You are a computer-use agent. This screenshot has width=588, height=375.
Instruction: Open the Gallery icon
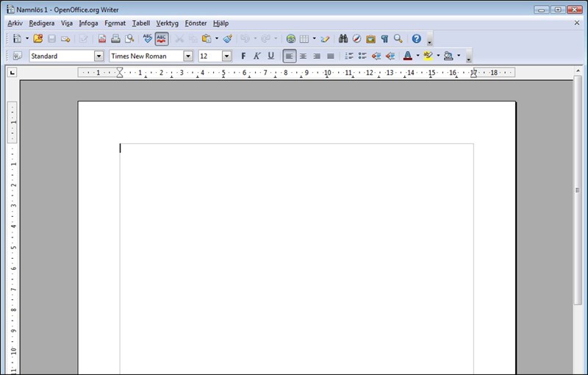click(370, 39)
